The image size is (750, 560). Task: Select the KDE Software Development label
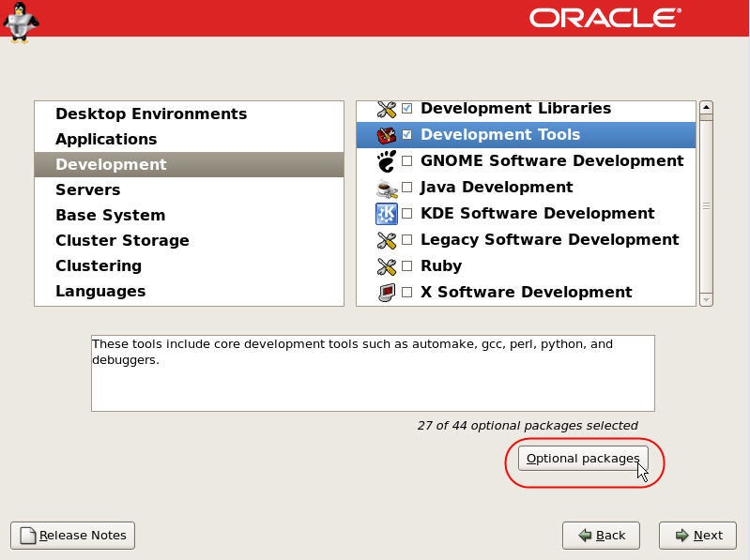538,214
